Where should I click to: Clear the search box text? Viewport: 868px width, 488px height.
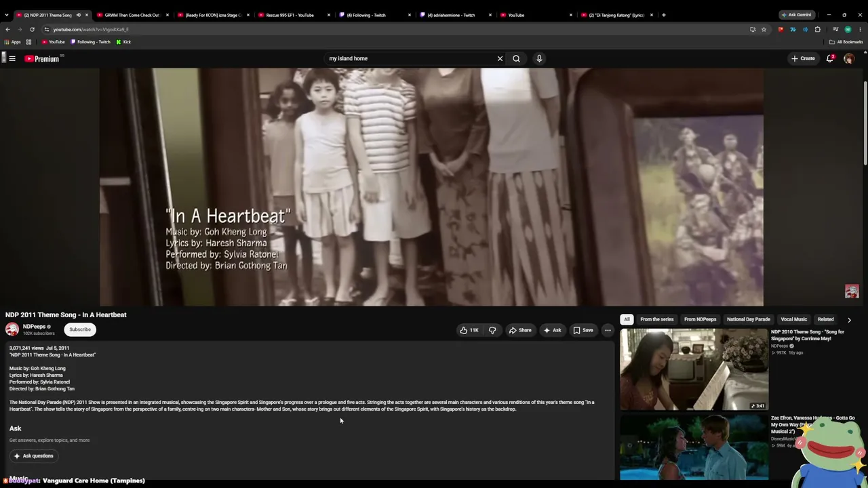pos(500,58)
